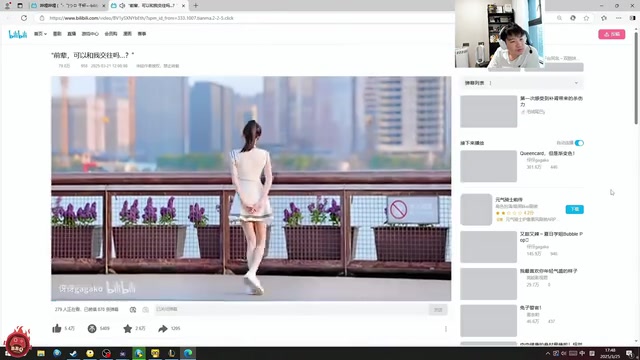Open the Microsoft Edge icon in the taskbar

point(188,353)
